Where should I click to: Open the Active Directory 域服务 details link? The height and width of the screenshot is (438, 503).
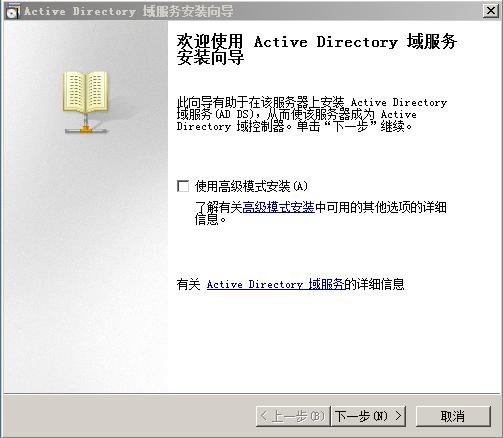pos(275,284)
